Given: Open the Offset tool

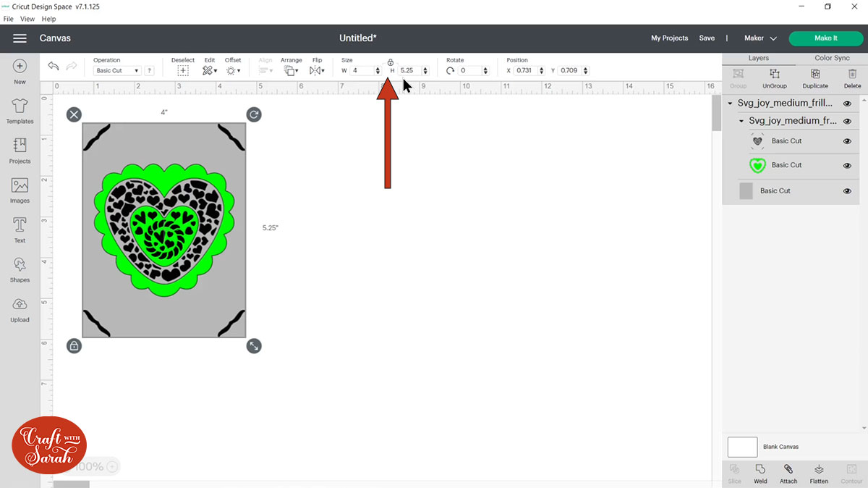Looking at the screenshot, I should [233, 70].
